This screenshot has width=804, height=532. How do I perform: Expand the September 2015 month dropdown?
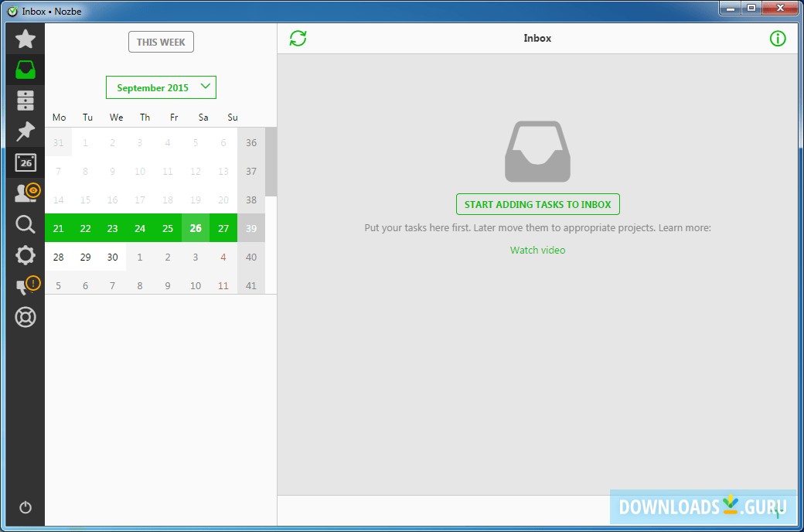click(161, 87)
